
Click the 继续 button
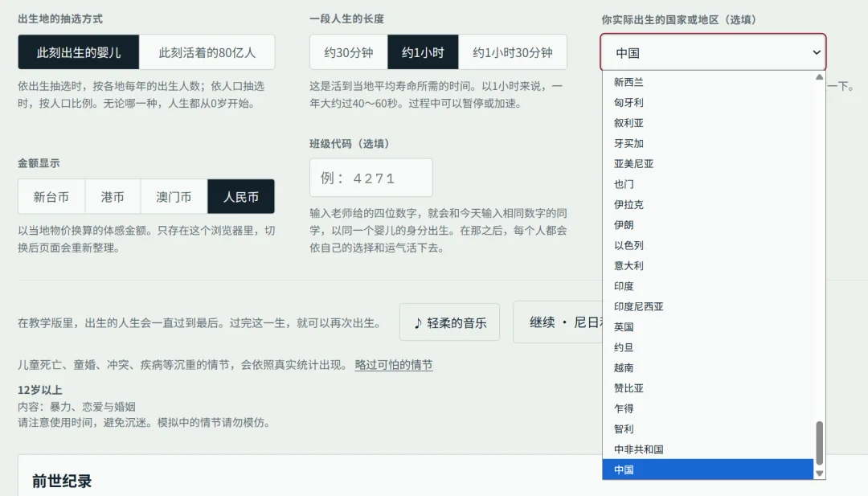point(558,322)
